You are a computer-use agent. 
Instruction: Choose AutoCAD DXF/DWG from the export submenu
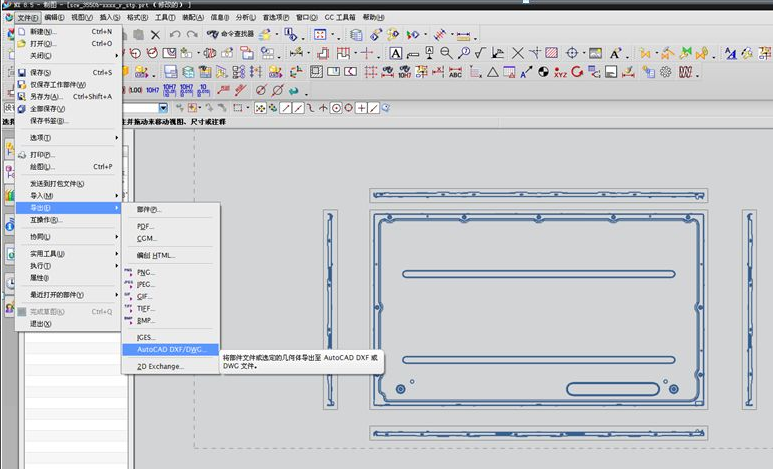point(170,350)
